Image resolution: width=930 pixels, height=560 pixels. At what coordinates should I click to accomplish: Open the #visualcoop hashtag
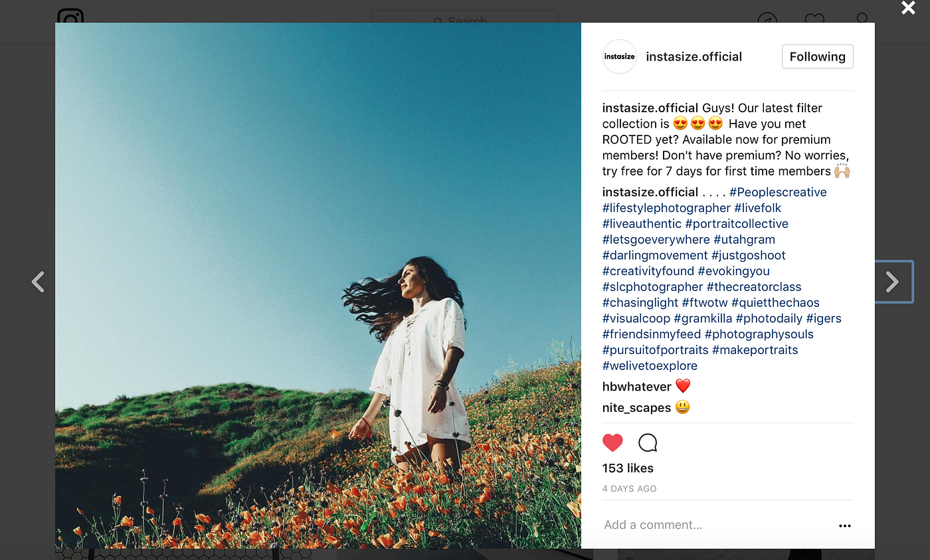tap(636, 318)
